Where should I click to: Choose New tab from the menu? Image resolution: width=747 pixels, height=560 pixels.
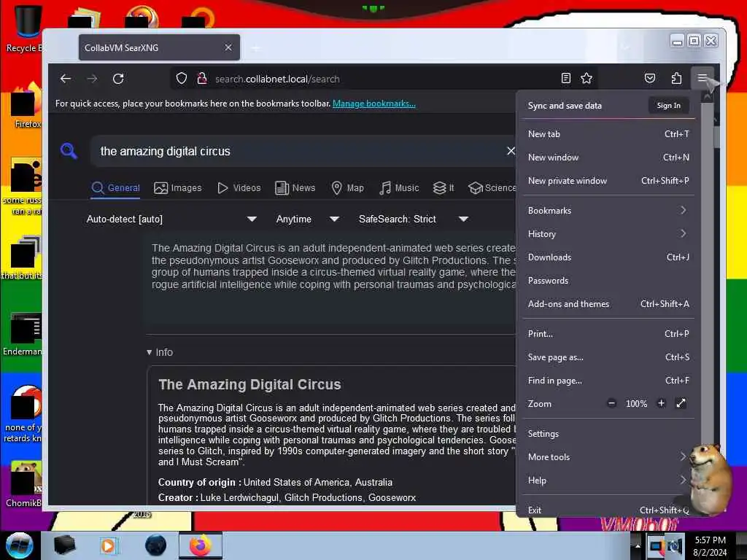click(608, 134)
